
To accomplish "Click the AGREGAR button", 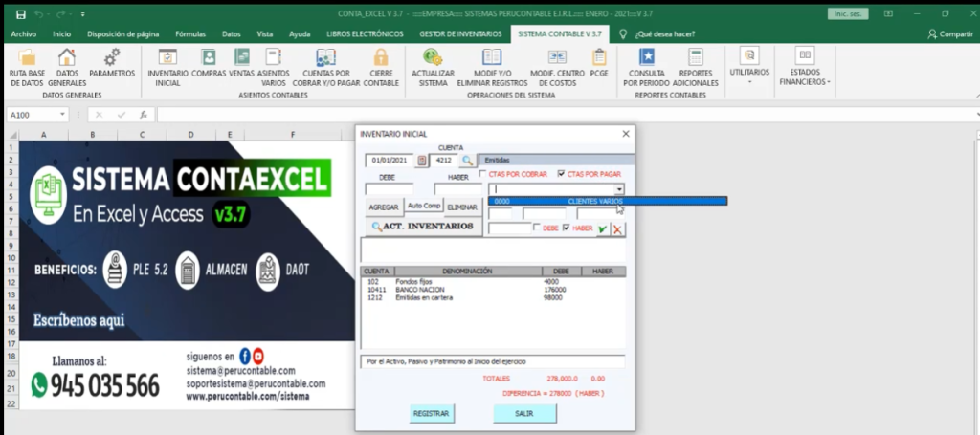I will 384,207.
